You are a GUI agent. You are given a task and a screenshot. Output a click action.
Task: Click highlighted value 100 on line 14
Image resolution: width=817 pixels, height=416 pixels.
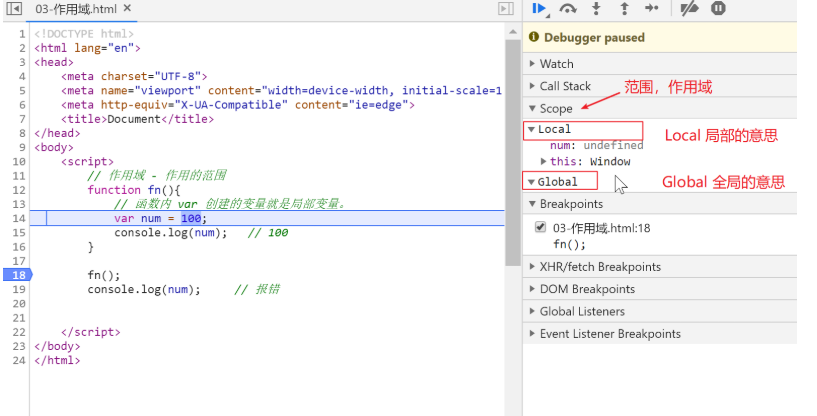click(191, 218)
